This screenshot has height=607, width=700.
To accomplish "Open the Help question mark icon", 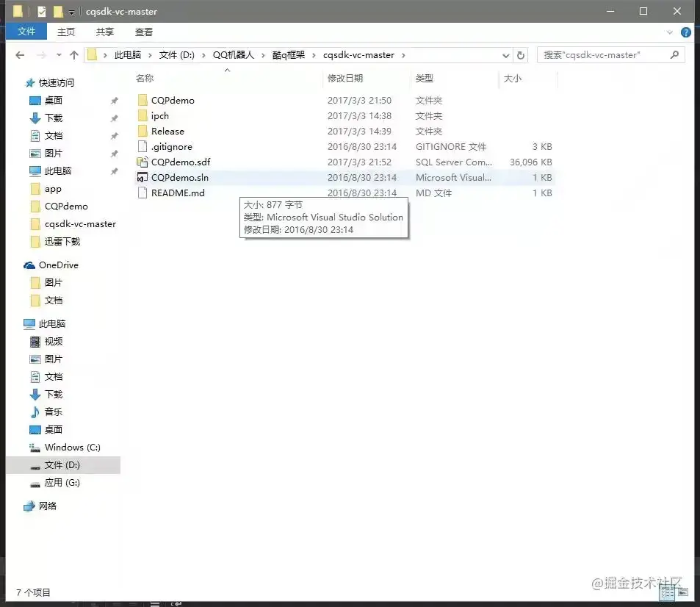I will pyautogui.click(x=686, y=32).
